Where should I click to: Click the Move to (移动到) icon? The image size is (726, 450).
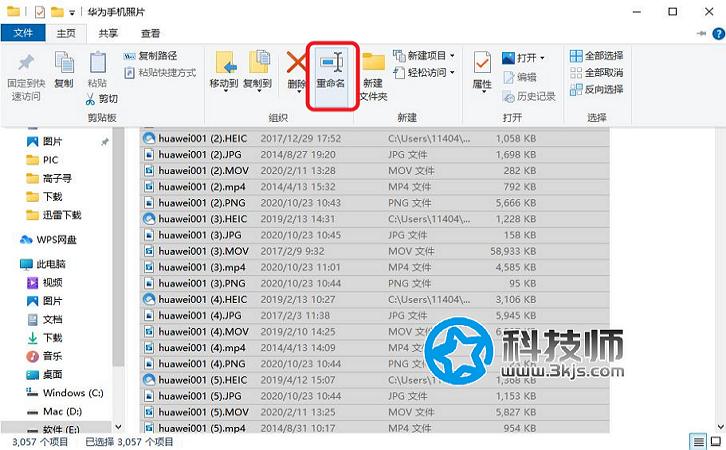click(x=224, y=68)
